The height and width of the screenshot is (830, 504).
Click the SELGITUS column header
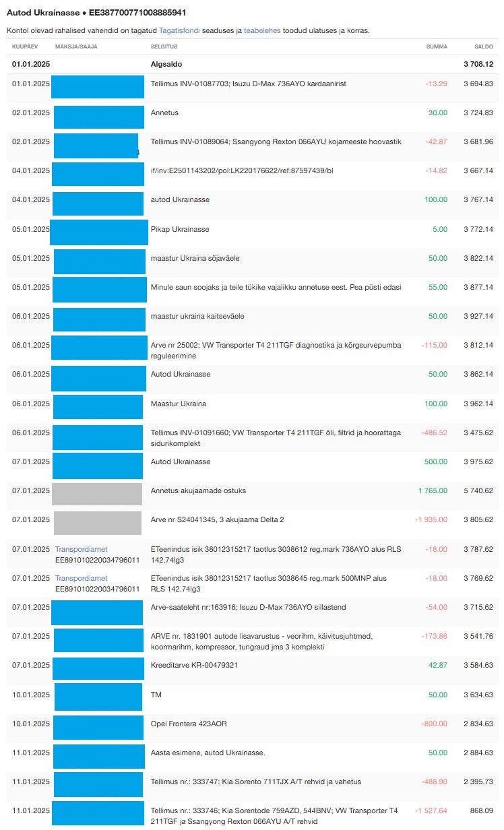coord(165,46)
